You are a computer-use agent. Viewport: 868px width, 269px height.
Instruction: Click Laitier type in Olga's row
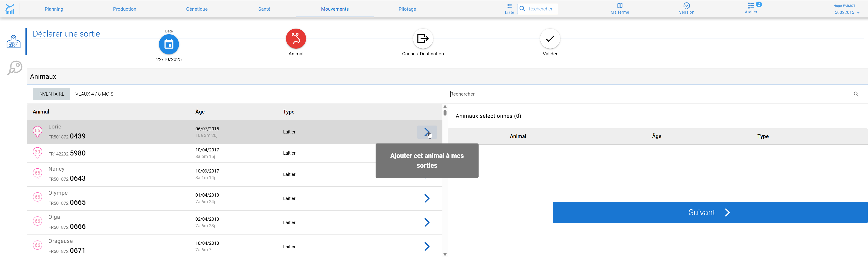pos(289,222)
